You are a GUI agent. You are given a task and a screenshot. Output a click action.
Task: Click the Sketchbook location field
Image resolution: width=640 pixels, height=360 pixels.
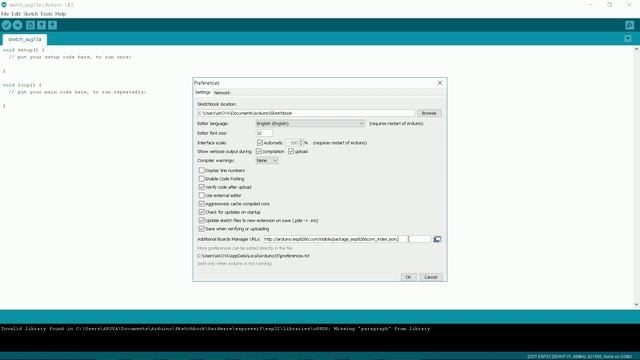(306, 113)
